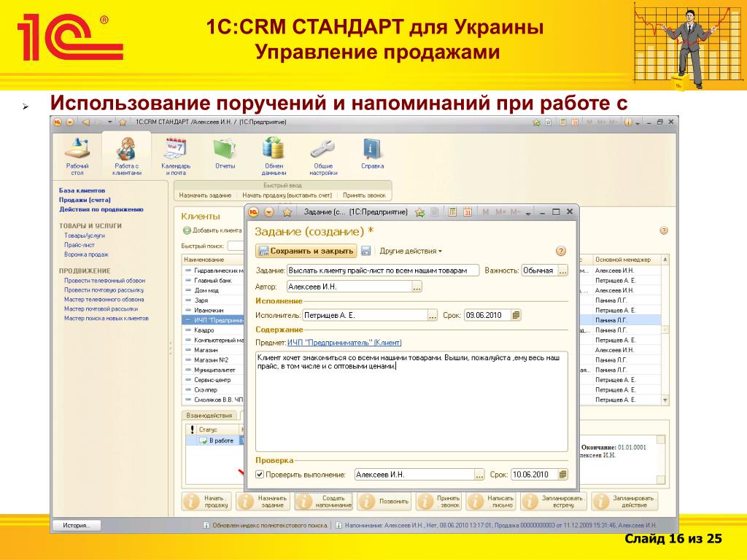Click Начать продажу (выставить счет) in quick input
747x560 pixels.
(287, 195)
